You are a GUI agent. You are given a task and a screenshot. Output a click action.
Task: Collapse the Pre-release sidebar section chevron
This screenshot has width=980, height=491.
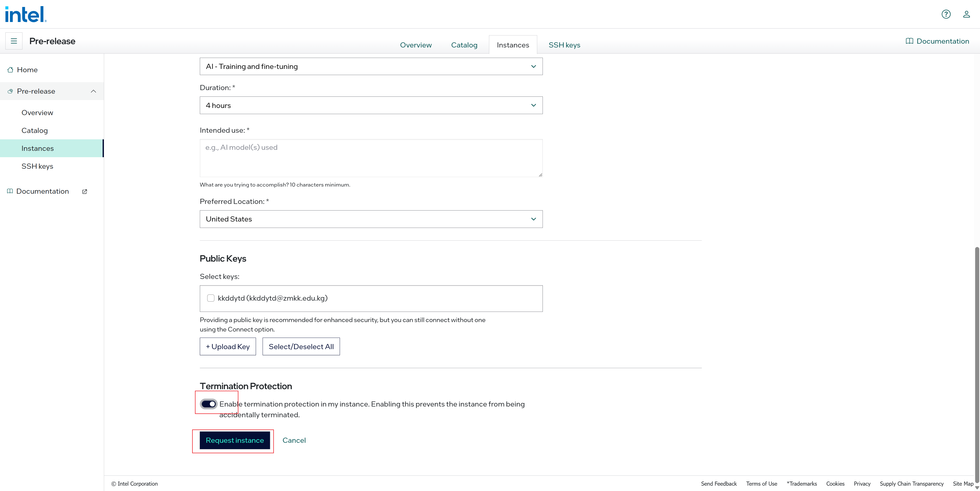[x=93, y=91]
